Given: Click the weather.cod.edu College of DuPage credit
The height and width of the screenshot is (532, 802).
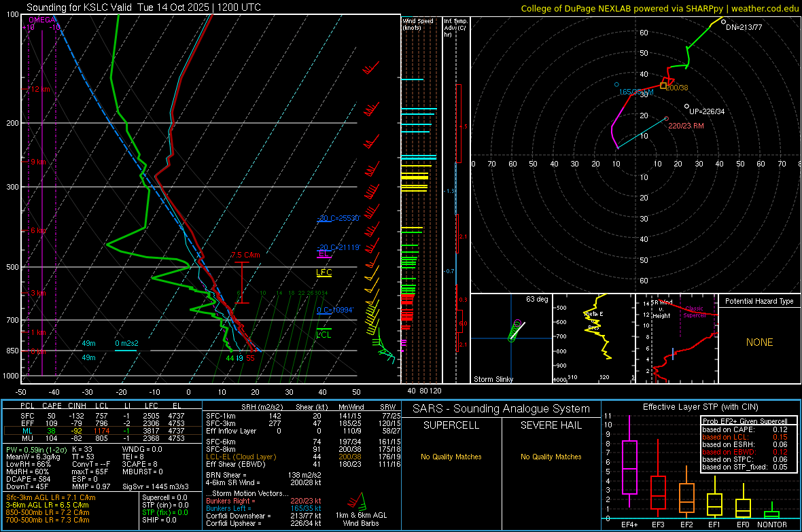Looking at the screenshot, I should click(x=659, y=8).
